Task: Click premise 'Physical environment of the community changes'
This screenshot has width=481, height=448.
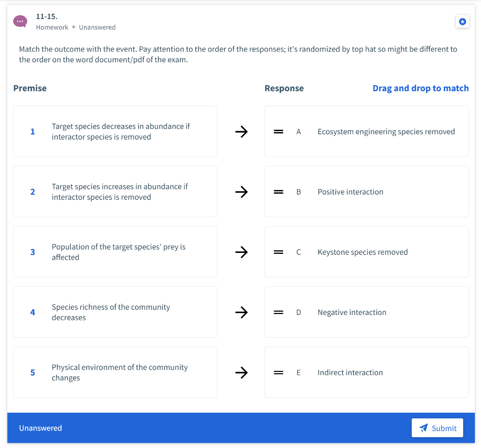Action: click(x=116, y=372)
